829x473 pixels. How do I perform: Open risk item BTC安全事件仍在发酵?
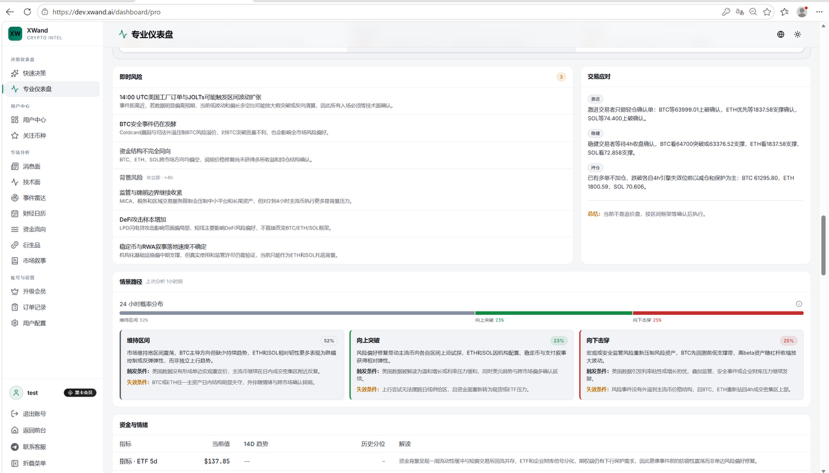coord(343,128)
